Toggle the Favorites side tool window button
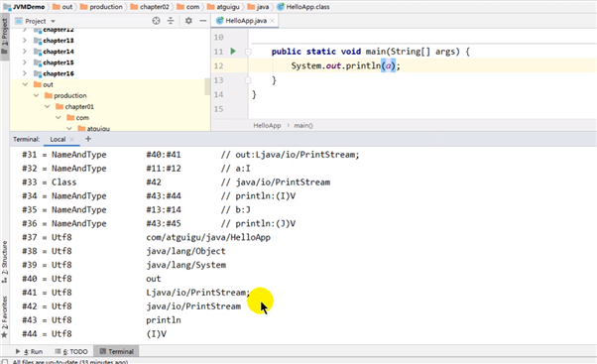This screenshot has height=364, width=597. 5,316
